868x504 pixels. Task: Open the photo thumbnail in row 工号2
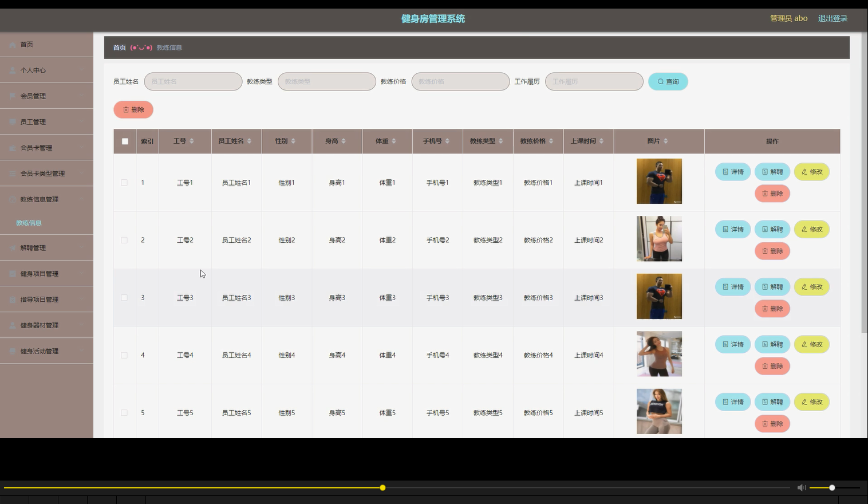point(659,239)
